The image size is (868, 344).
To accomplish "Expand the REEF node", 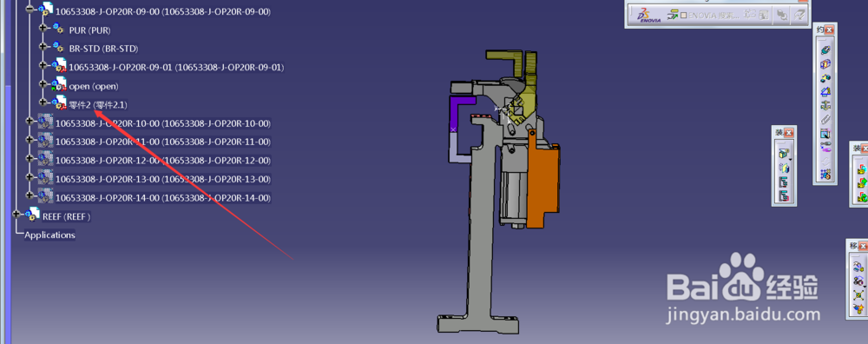I will click(16, 215).
